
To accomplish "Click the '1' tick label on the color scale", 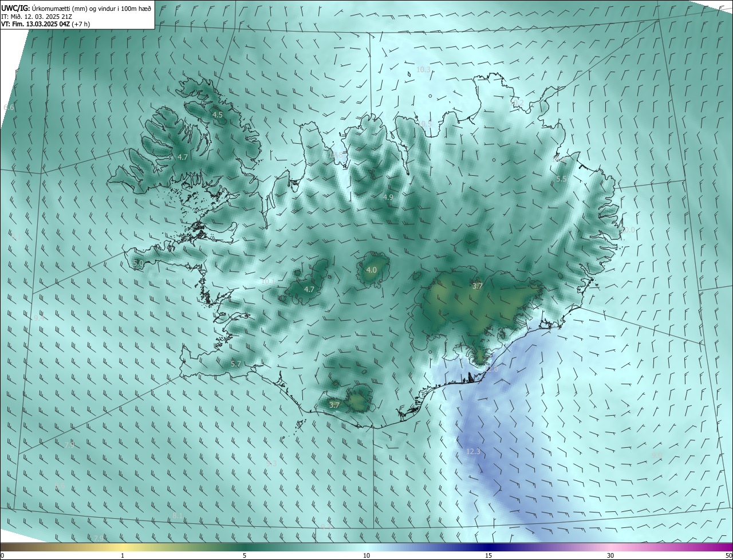I will click(123, 555).
